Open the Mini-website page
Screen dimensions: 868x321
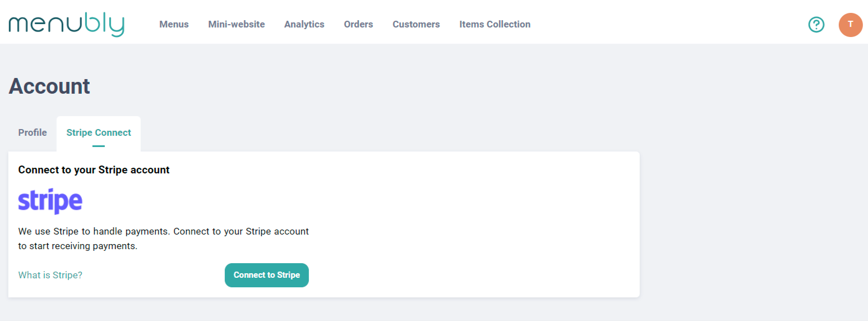pyautogui.click(x=236, y=25)
